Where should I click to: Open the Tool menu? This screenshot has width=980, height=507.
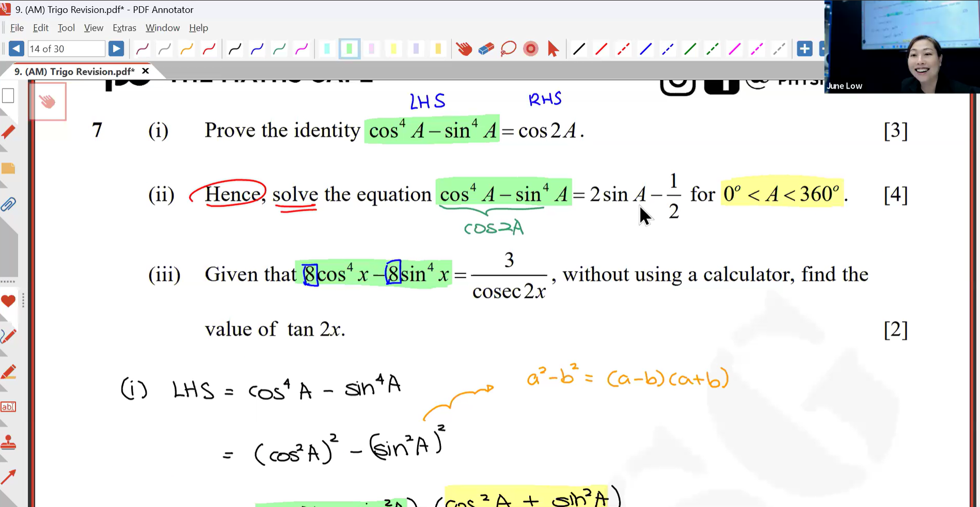tap(66, 28)
